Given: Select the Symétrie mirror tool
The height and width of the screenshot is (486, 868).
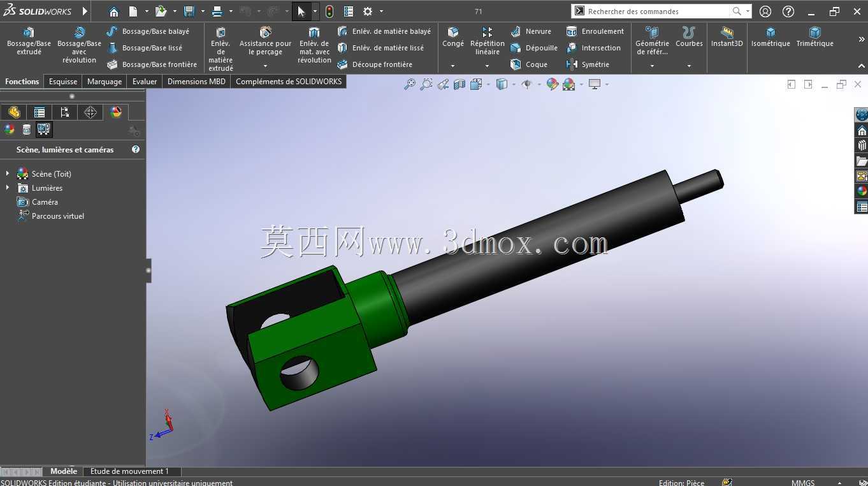Looking at the screenshot, I should (587, 64).
